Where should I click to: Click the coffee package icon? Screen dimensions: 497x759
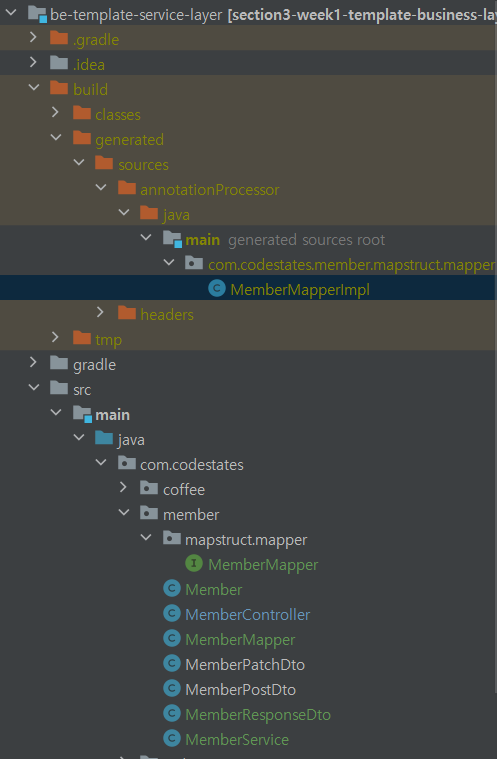pyautogui.click(x=149, y=488)
